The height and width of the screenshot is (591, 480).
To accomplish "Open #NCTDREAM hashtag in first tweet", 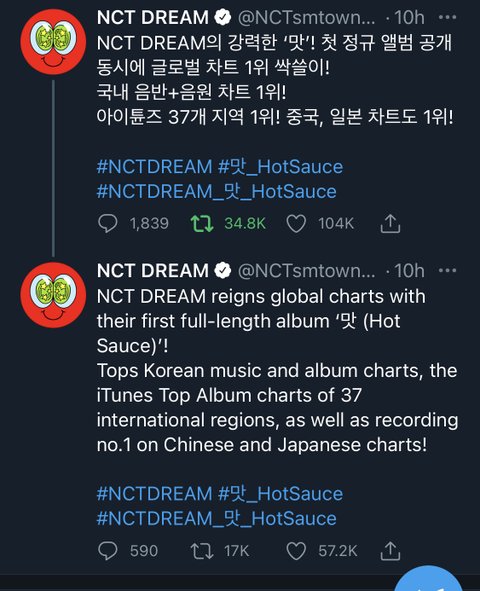I will pyautogui.click(x=154, y=167).
